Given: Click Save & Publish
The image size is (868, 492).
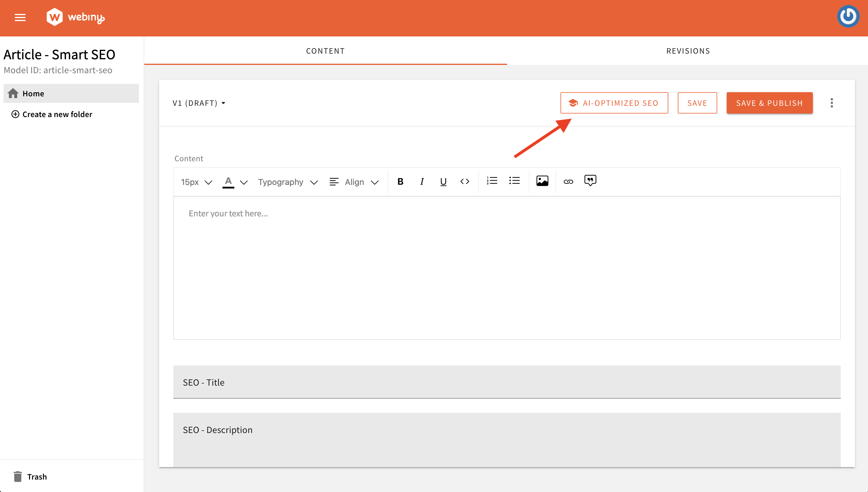Looking at the screenshot, I should [x=770, y=103].
